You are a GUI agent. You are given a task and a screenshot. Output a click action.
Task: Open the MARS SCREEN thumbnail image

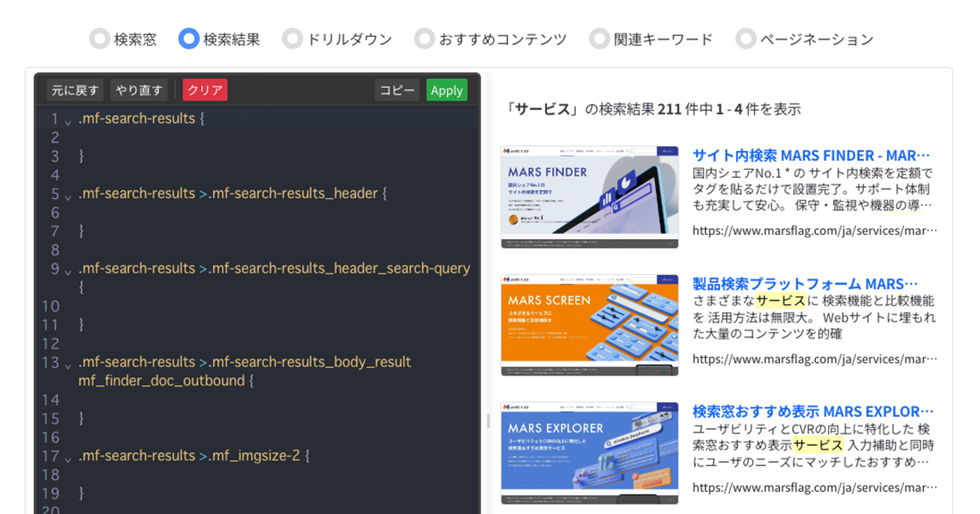point(590,325)
